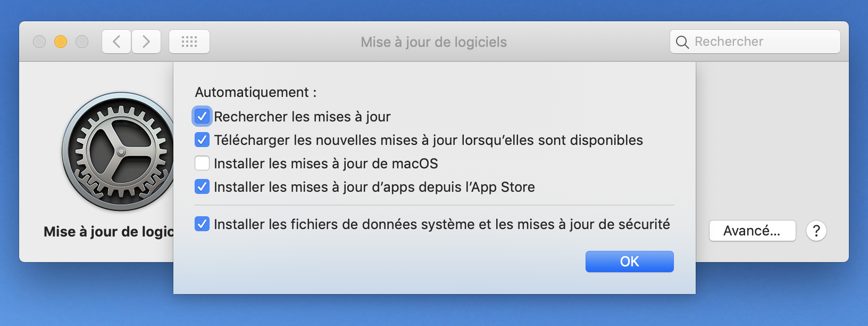Click the bold label below the gear icon

(108, 232)
